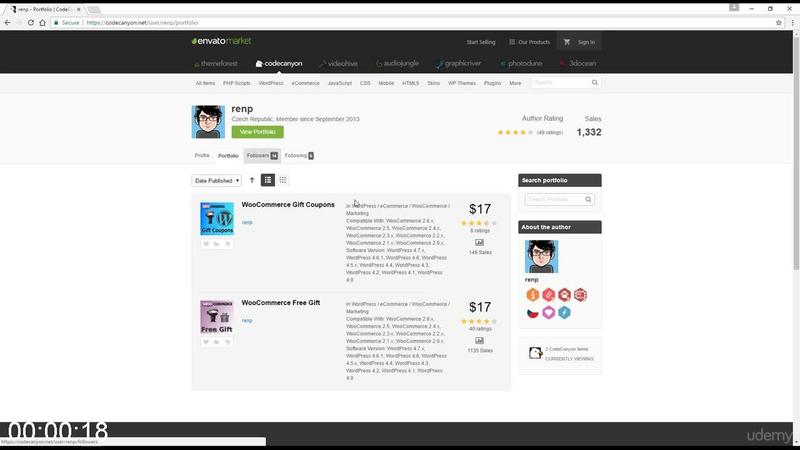The width and height of the screenshot is (800, 450).
Task: Add Gift Coupons item to cart
Action: [x=228, y=244]
